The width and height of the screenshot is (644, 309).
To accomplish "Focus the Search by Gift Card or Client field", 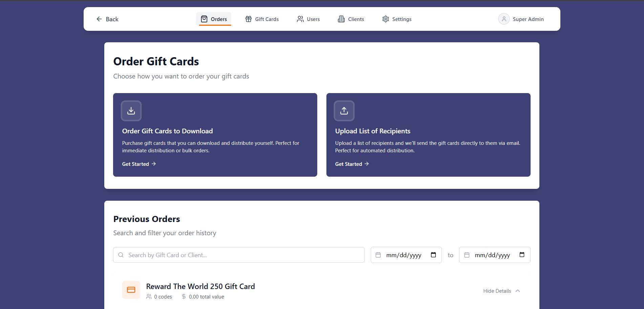I will coord(239,255).
